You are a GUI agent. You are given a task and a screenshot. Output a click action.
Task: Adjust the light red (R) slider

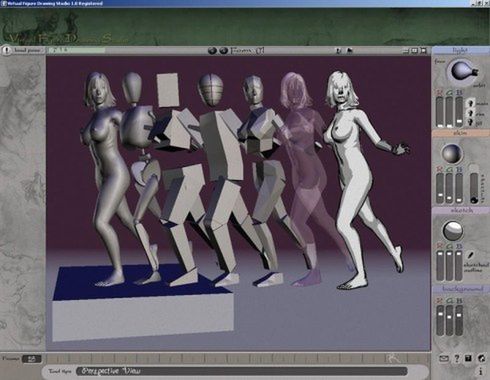[x=440, y=112]
